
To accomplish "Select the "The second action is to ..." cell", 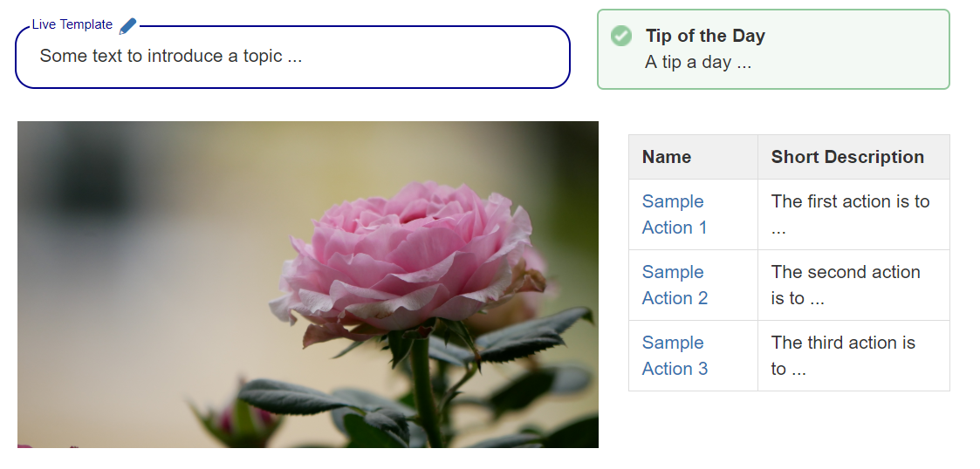I will [x=846, y=285].
